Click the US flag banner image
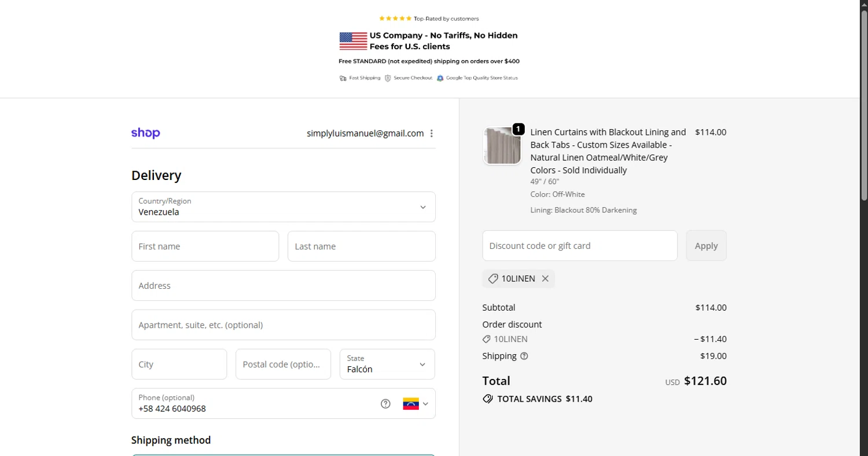Viewport: 868px width, 456px height. 354,41
